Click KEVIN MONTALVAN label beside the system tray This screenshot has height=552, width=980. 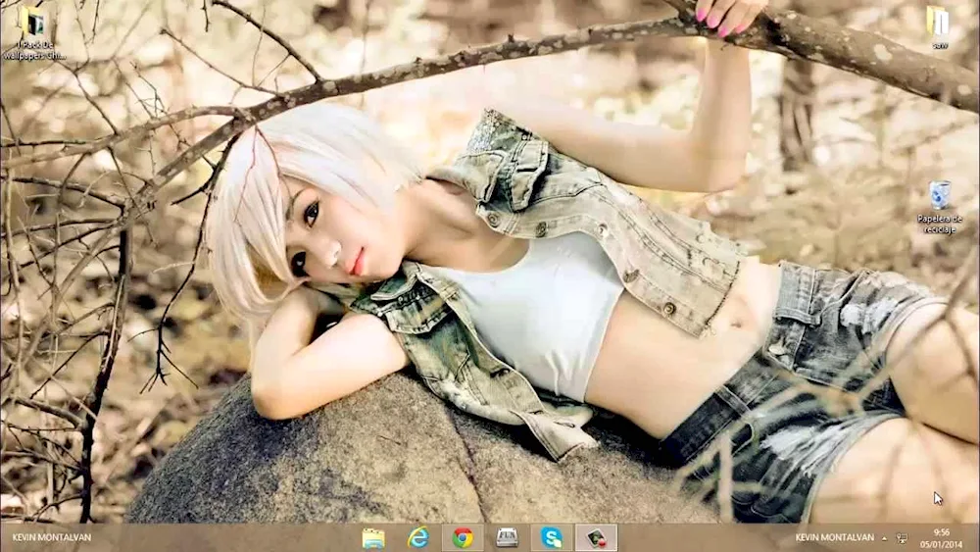832,538
